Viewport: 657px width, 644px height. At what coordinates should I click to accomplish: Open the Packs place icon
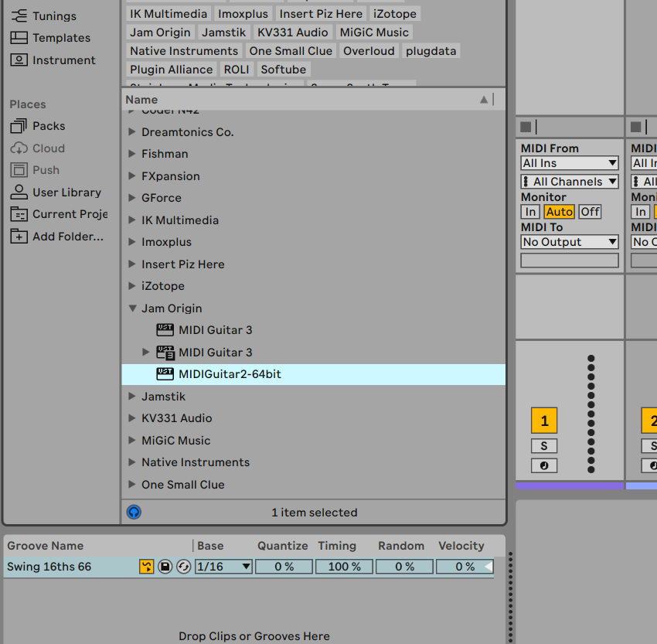(x=19, y=126)
